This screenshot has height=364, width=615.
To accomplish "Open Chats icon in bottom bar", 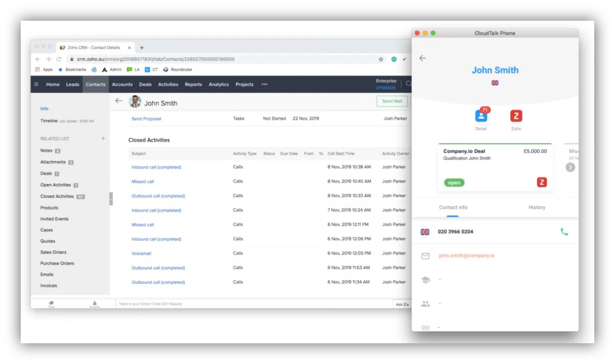I will pyautogui.click(x=51, y=304).
